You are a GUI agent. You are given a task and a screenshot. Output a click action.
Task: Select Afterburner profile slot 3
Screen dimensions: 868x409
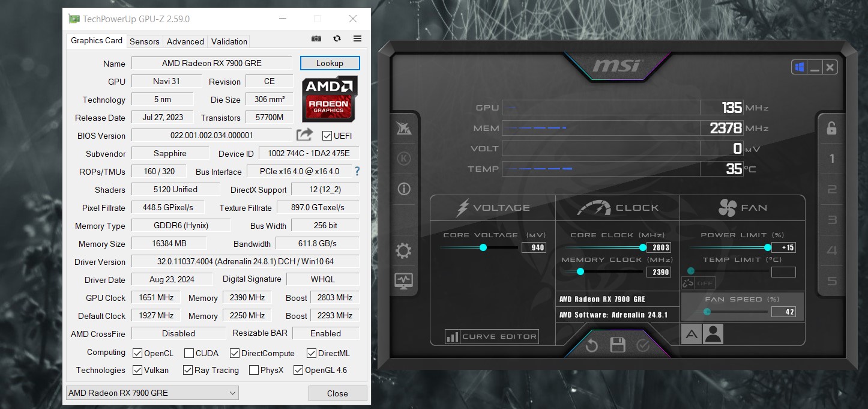coord(832,220)
